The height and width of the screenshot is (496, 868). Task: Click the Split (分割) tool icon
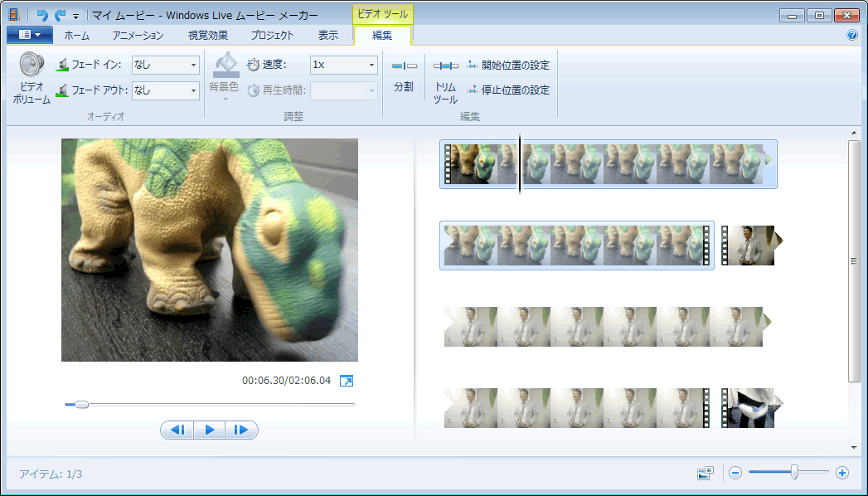404,66
